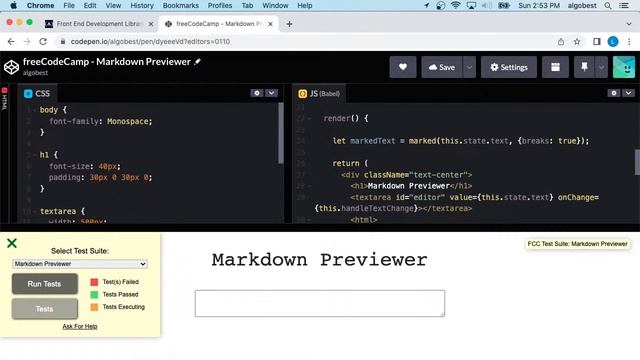Open Chrome three-dot menu
This screenshot has width=640, height=360.
click(629, 42)
